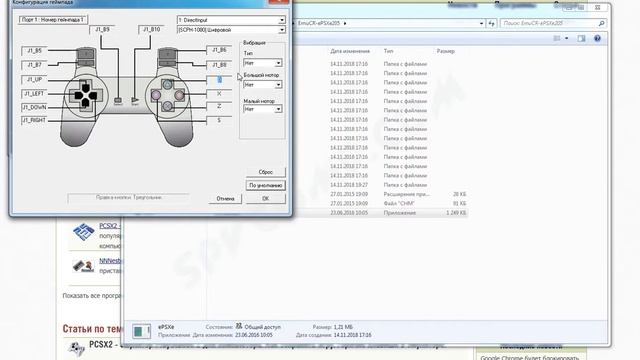Click the right shoulder buttons on the gamepad image

[x=167, y=57]
